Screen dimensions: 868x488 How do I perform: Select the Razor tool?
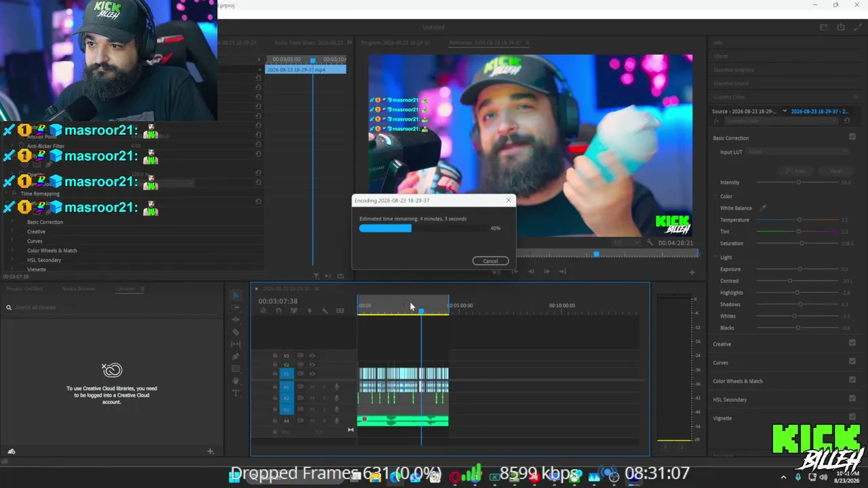(x=235, y=332)
